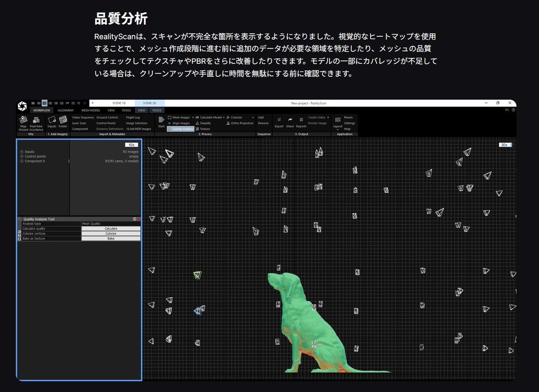Open the Colorize dropdown arrow
The height and width of the screenshot is (392, 539).
click(x=253, y=118)
